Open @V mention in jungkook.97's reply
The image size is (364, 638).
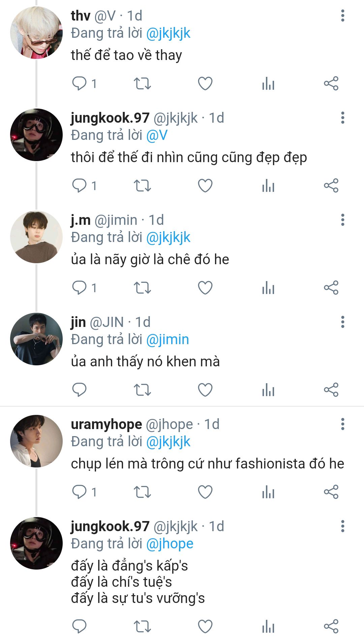click(x=157, y=135)
